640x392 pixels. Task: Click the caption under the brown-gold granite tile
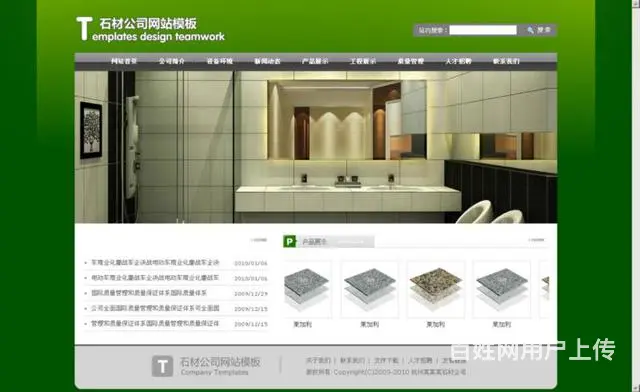click(x=436, y=324)
